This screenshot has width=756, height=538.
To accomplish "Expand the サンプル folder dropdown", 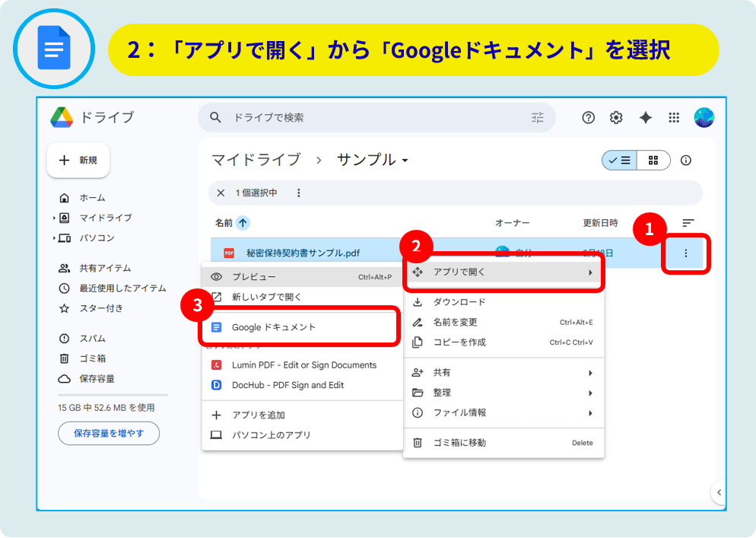I will (x=405, y=161).
